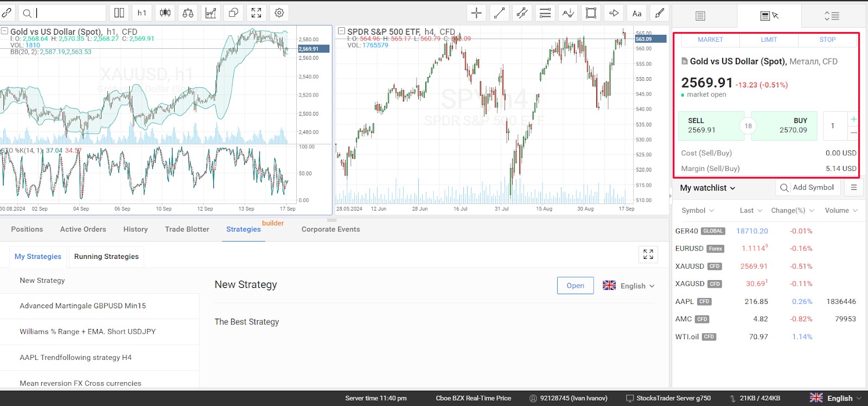Click the Open strategy button
868x406 pixels.
pyautogui.click(x=575, y=286)
